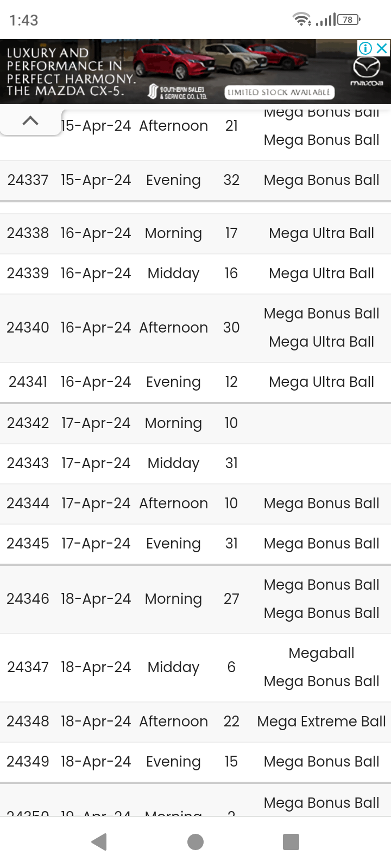Tap the Android home circle icon
Image resolution: width=391 pixels, height=868 pixels.
click(x=195, y=842)
